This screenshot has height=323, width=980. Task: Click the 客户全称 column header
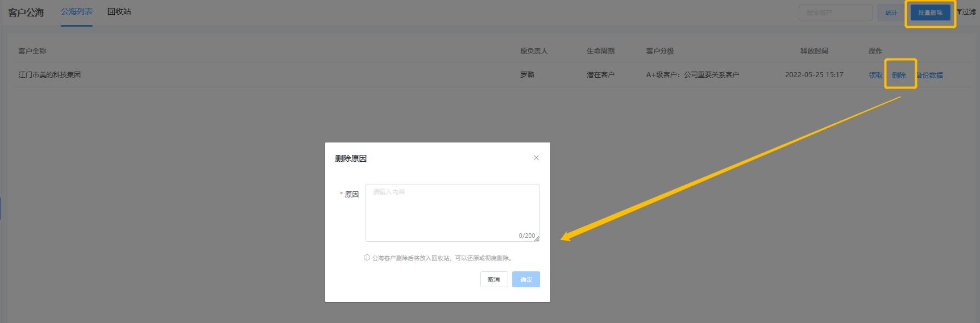(x=32, y=51)
